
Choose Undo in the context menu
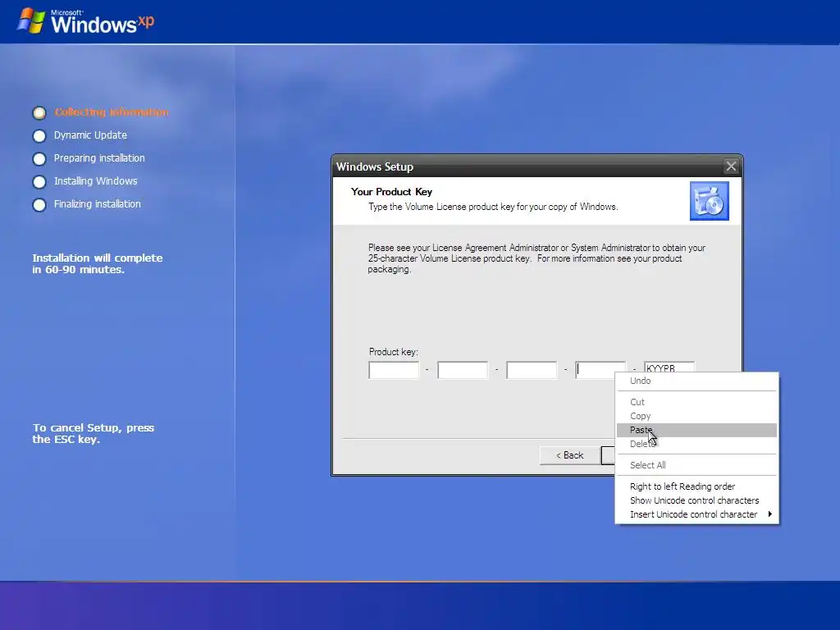point(696,381)
